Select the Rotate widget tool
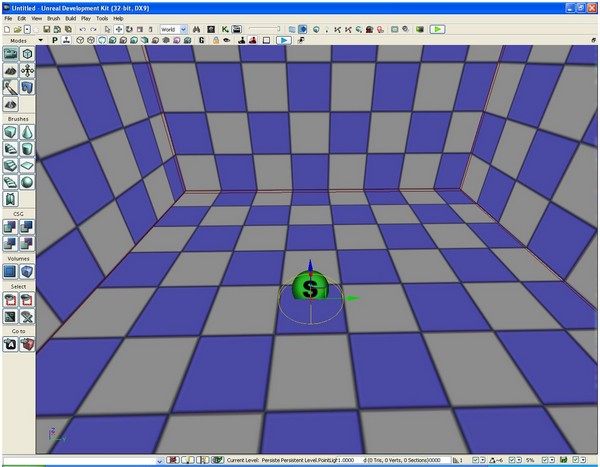Viewport: 600px width, 467px height. tap(129, 29)
